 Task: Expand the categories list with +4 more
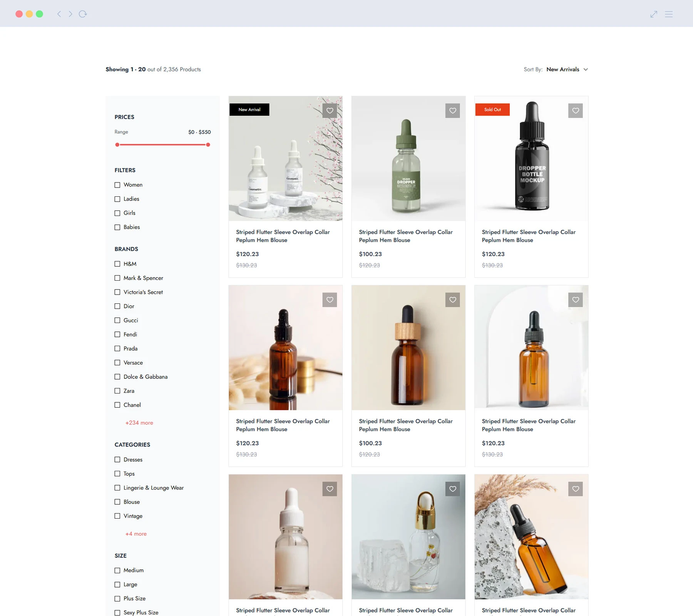click(136, 534)
